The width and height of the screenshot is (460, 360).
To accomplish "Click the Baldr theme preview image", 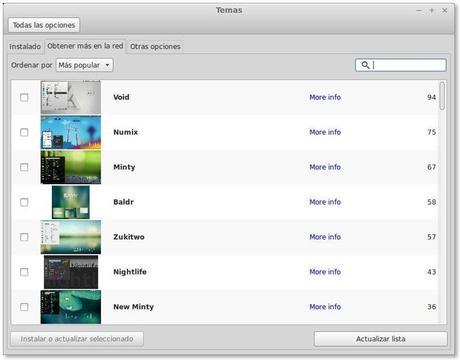I will (71, 202).
